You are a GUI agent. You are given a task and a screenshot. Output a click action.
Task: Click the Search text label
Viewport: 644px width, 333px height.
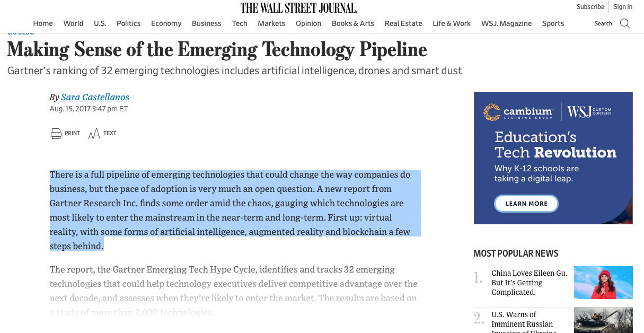click(x=603, y=23)
